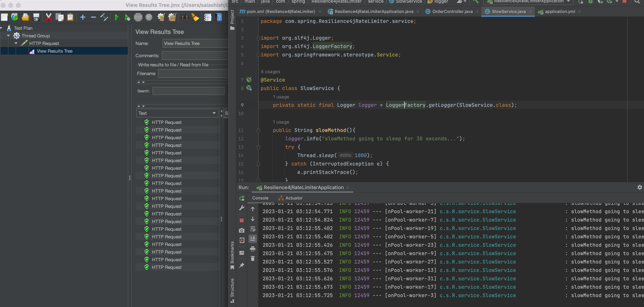The image size is (644, 307).
Task: Open the response data type dropdown showing Text
Action: pos(177,113)
